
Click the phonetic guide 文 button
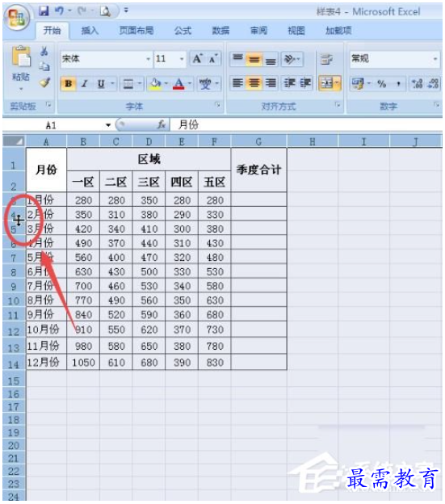pos(206,84)
